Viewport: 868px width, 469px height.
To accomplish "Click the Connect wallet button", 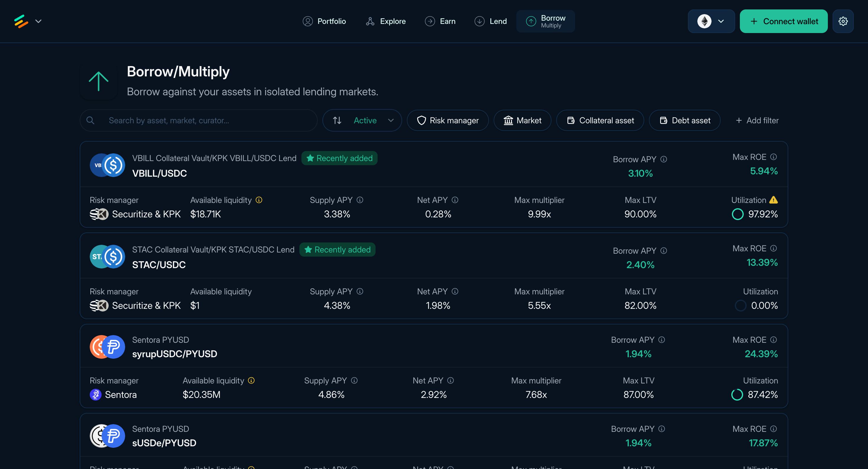I will (784, 21).
